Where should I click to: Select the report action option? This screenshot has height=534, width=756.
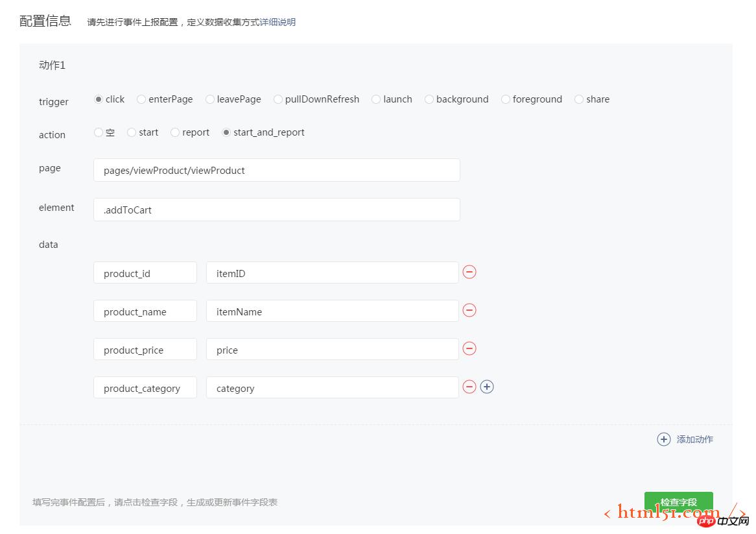[174, 132]
